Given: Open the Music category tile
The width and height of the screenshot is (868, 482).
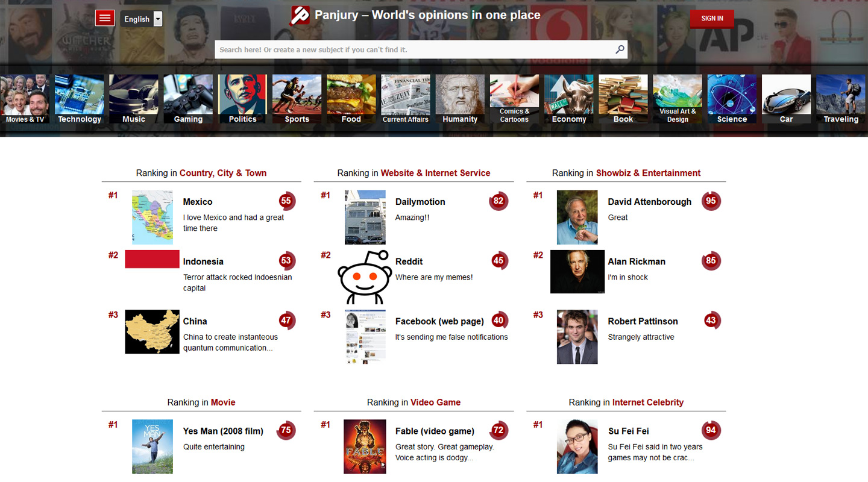Looking at the screenshot, I should 134,99.
